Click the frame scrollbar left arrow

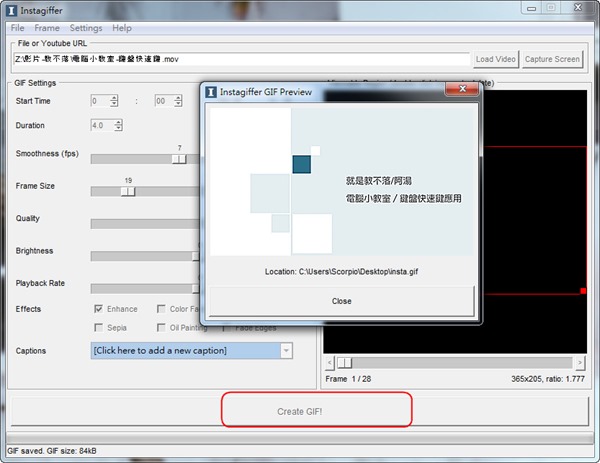(330, 363)
